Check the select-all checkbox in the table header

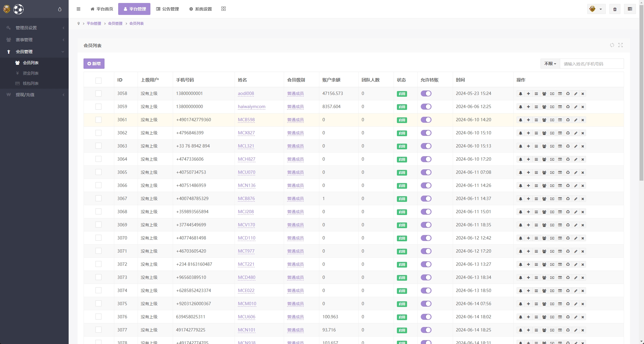pyautogui.click(x=98, y=80)
